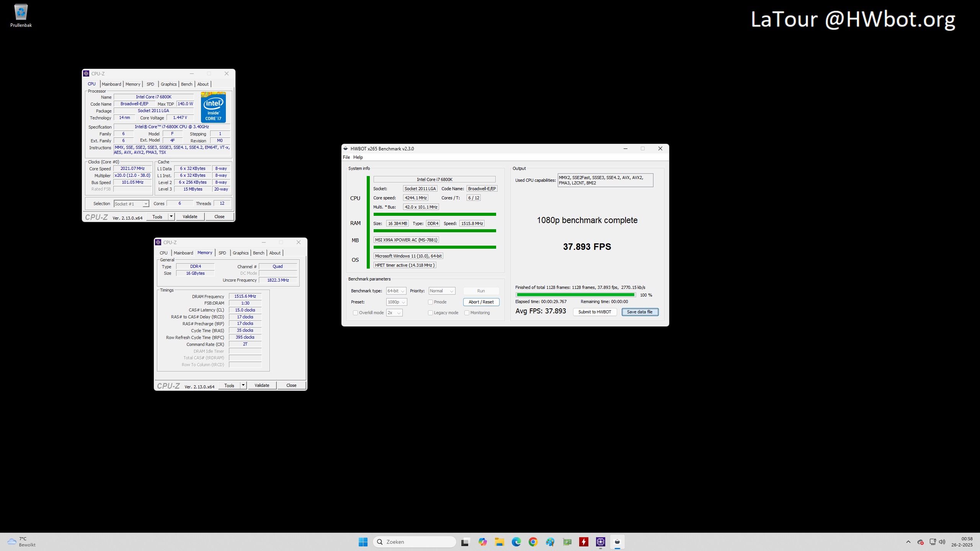Open the Paint palette app in taskbar
The width and height of the screenshot is (980, 551).
(x=550, y=542)
